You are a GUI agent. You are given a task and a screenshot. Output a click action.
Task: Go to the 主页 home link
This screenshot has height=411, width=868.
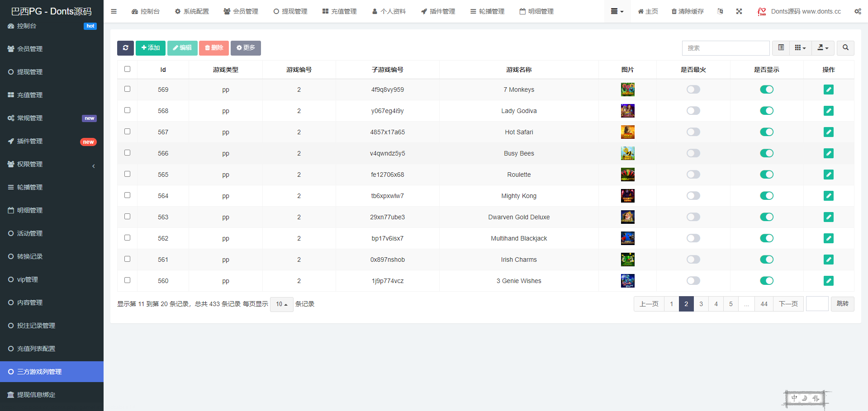[x=648, y=11]
